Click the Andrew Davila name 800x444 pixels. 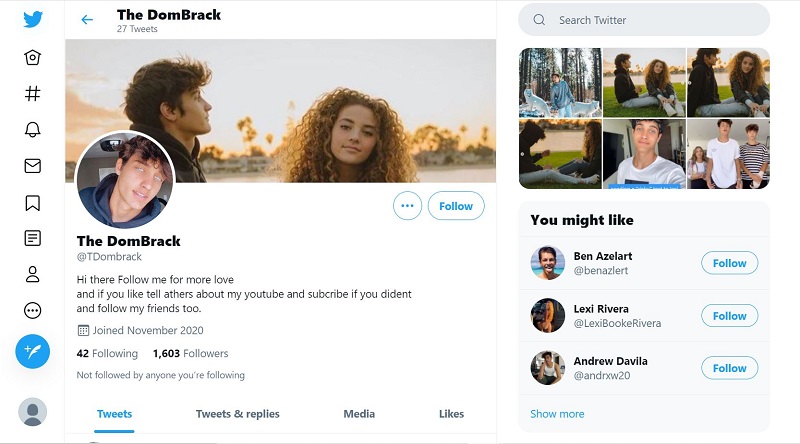pos(611,361)
